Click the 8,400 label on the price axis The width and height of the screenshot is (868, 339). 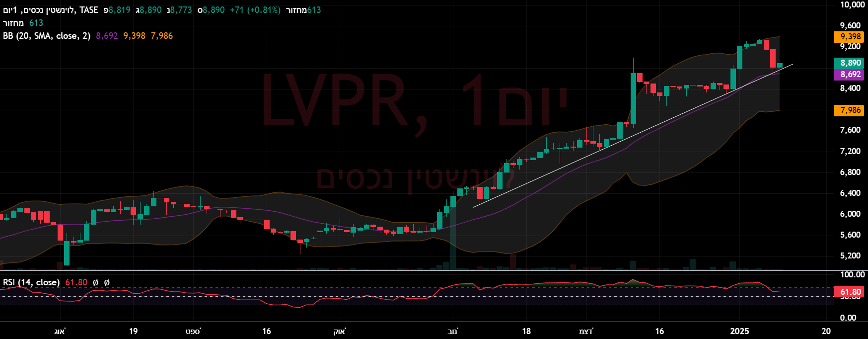click(850, 88)
